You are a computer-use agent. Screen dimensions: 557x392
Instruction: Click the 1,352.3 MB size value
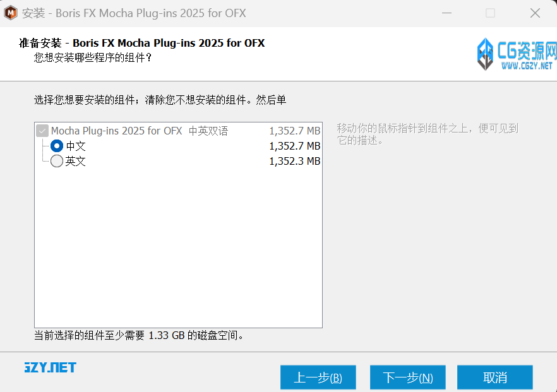pyautogui.click(x=295, y=161)
